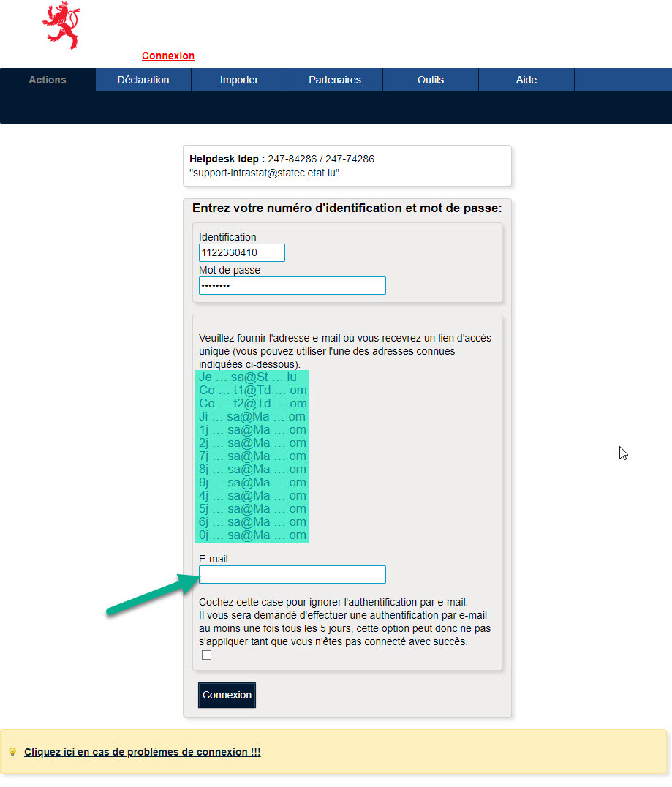Click the 'Veuillez fournir l'adresse e-mail' instruction text
The image size is (672, 787).
click(x=345, y=351)
